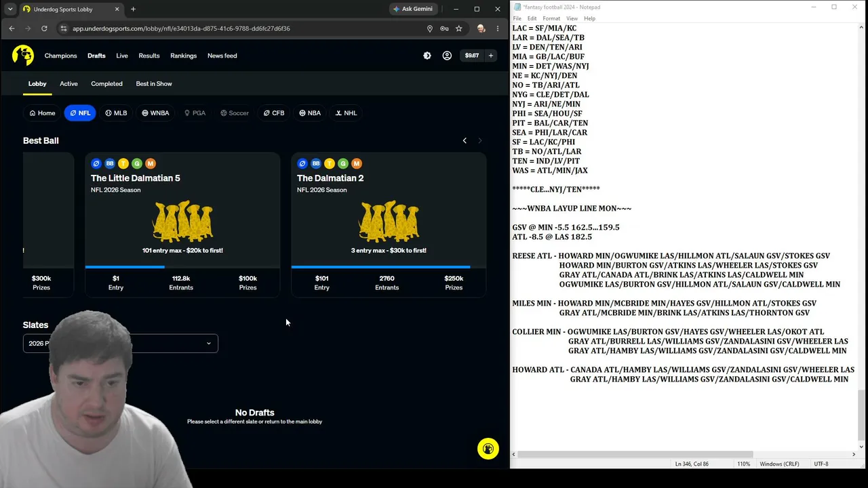Open Notepad Help menu
The width and height of the screenshot is (868, 488).
click(x=589, y=18)
